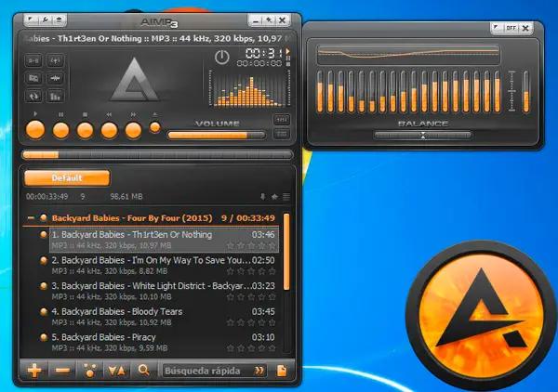Click the down-arrow icon in playlist header

tap(263, 197)
